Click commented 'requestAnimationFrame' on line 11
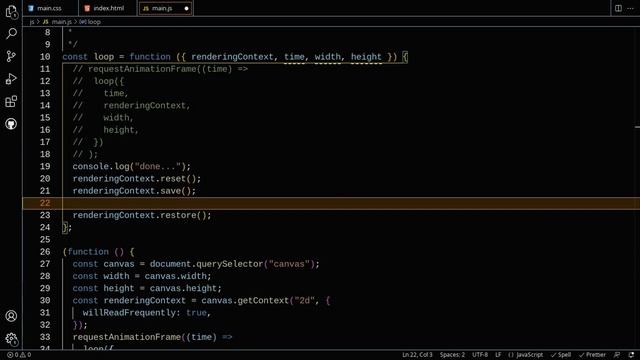 tap(142, 69)
